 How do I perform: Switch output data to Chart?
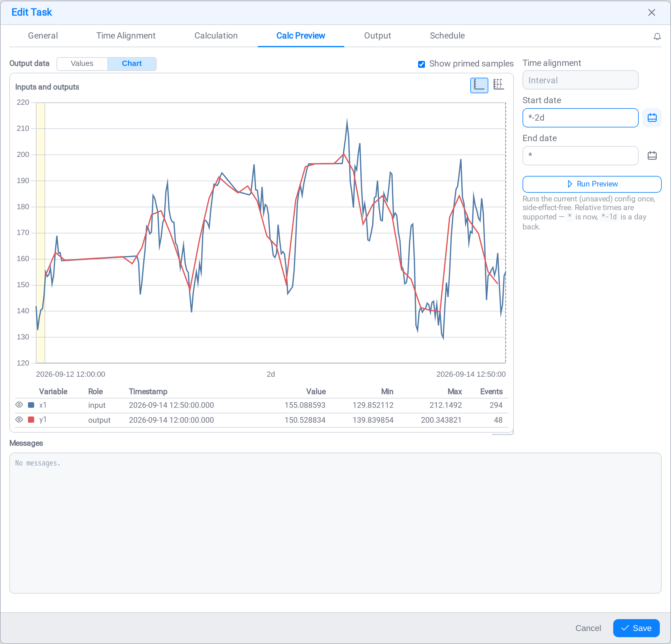coord(132,64)
